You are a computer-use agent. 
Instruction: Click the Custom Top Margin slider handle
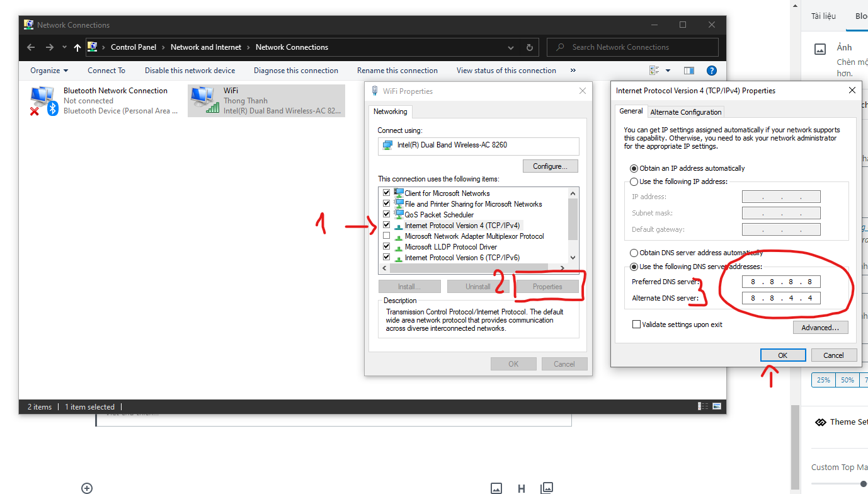[x=864, y=483]
